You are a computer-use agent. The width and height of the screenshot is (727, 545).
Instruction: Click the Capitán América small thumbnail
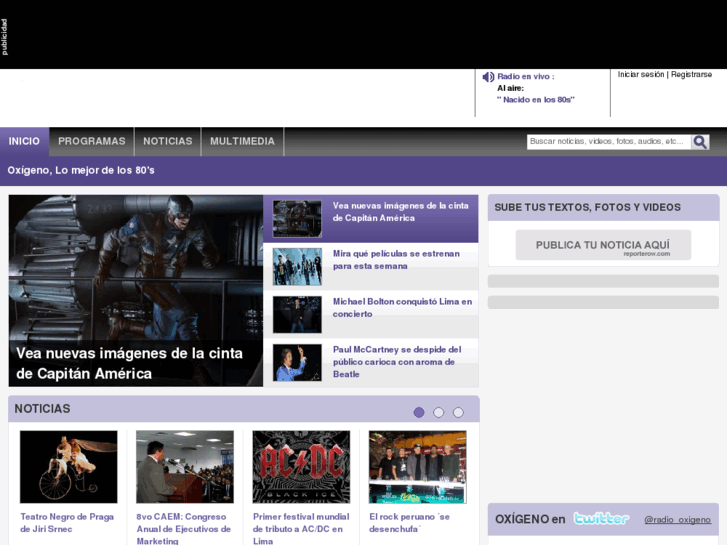[x=297, y=218]
